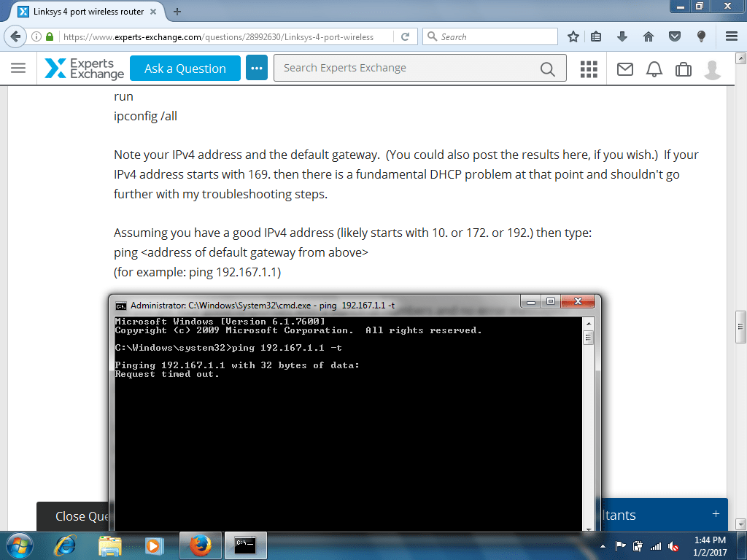
Task: Click the green padlock security icon
Action: (x=50, y=36)
